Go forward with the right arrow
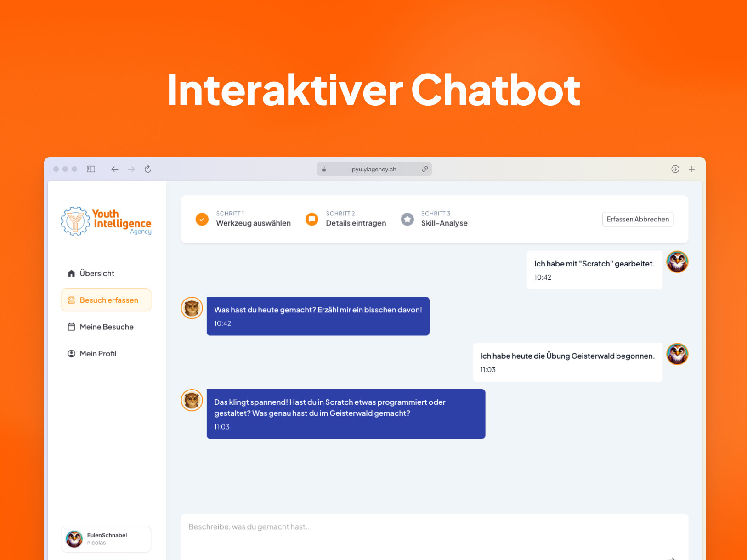747x560 pixels. [131, 169]
